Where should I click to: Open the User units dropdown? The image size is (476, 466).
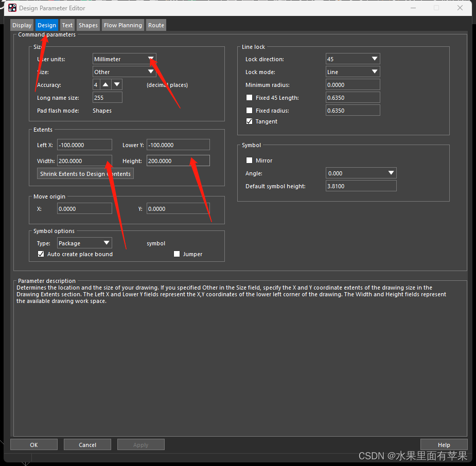[x=151, y=59]
